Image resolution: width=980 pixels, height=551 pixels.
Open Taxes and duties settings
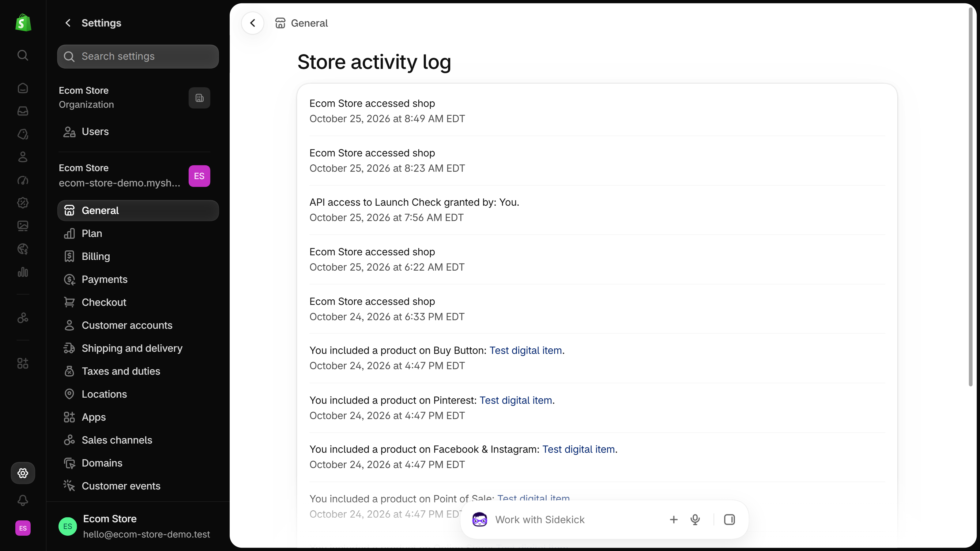pyautogui.click(x=138, y=371)
